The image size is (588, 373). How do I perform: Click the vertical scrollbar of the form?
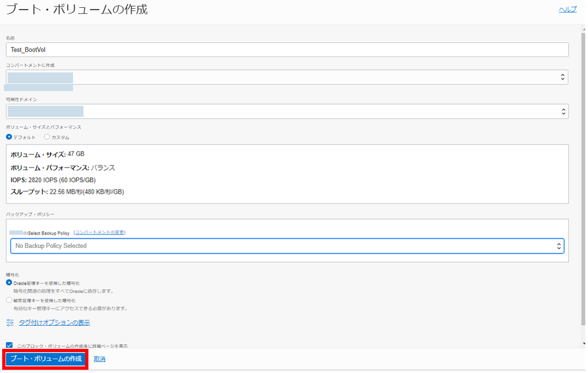point(583,179)
